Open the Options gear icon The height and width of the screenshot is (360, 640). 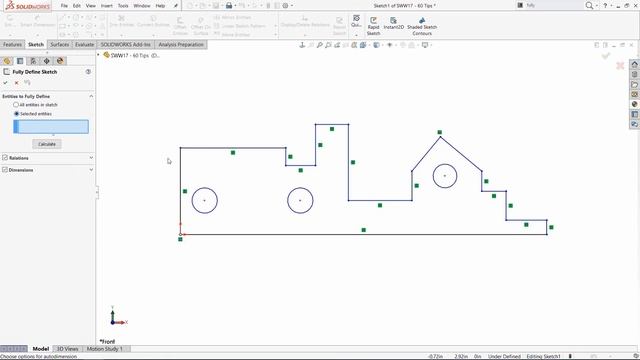click(x=285, y=6)
